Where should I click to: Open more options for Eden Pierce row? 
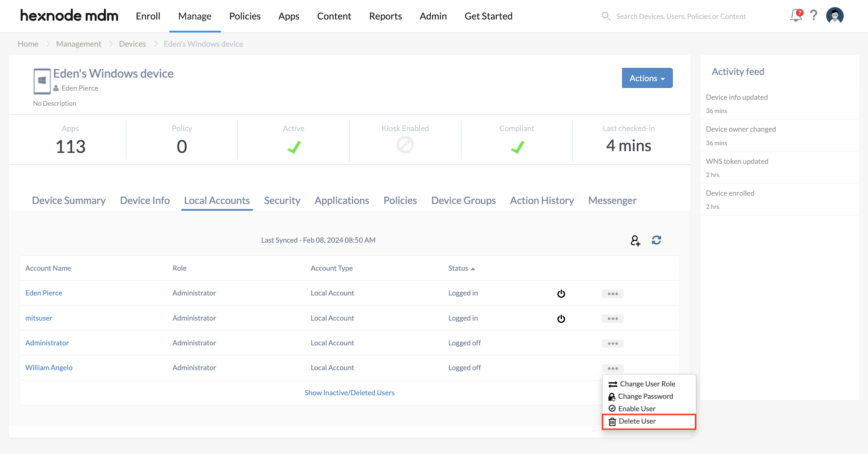613,294
